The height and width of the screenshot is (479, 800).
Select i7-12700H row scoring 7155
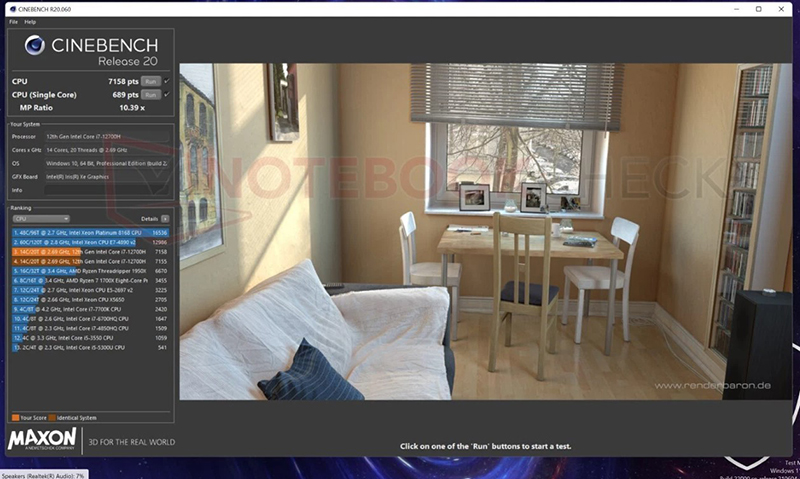(x=90, y=261)
